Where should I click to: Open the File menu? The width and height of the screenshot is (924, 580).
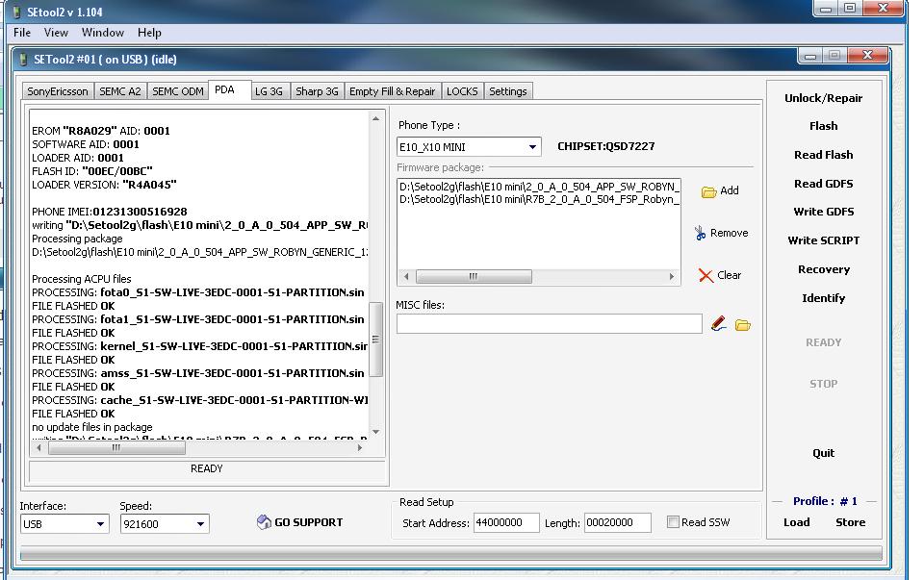click(x=22, y=33)
